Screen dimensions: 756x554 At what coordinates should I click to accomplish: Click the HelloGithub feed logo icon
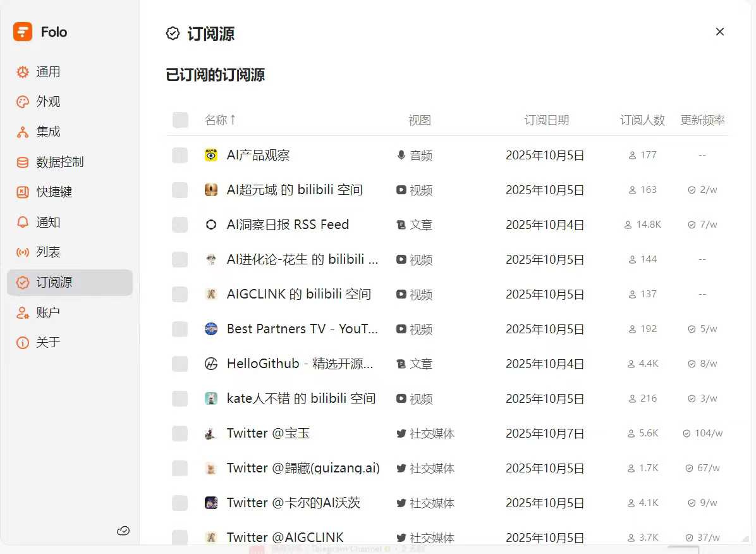tap(211, 364)
